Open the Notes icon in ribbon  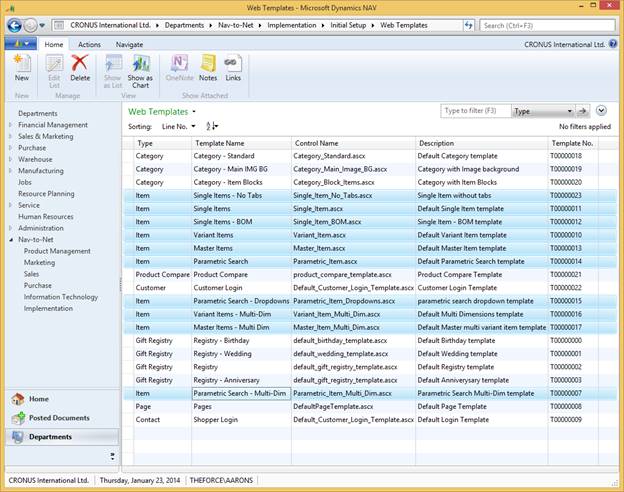tap(208, 64)
